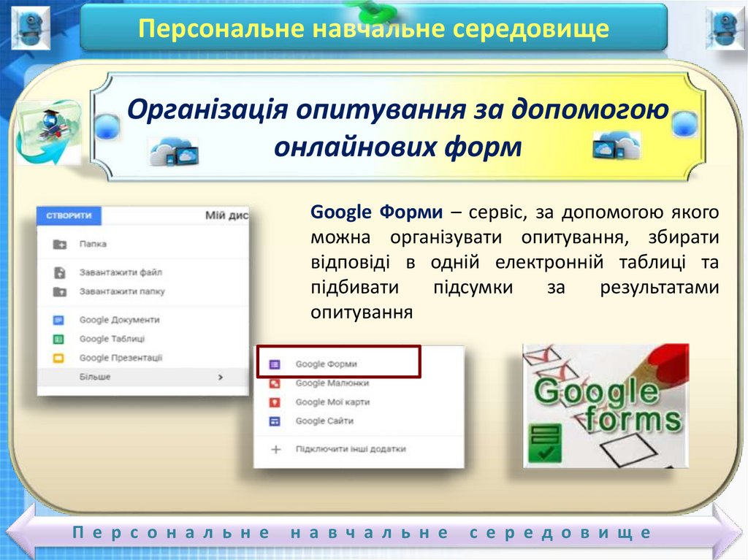The height and width of the screenshot is (560, 748).
Task: Click the Організація опитування heading
Action: (398, 127)
